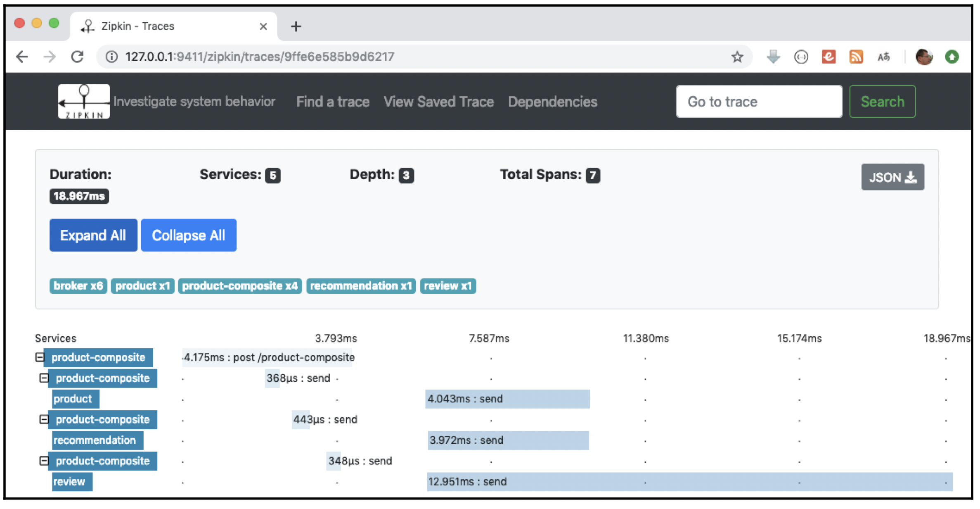Open the Dependencies menu item
Image resolution: width=980 pixels, height=509 pixels.
coord(552,102)
